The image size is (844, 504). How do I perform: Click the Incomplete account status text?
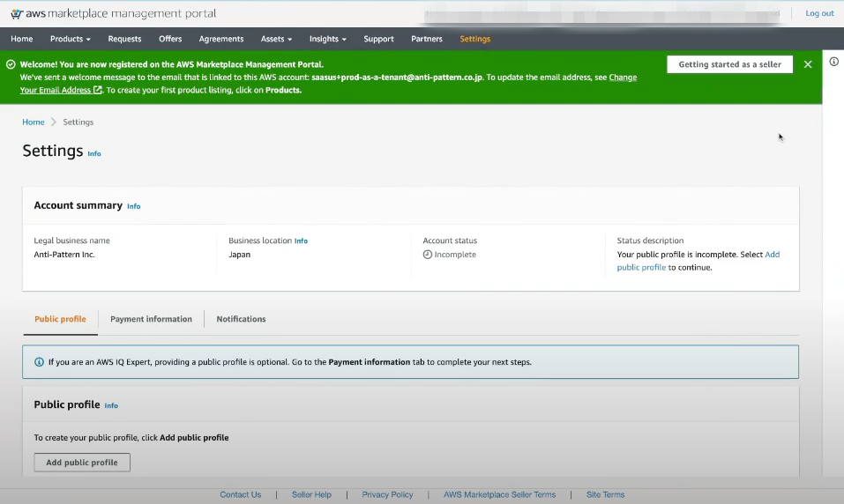tap(455, 255)
